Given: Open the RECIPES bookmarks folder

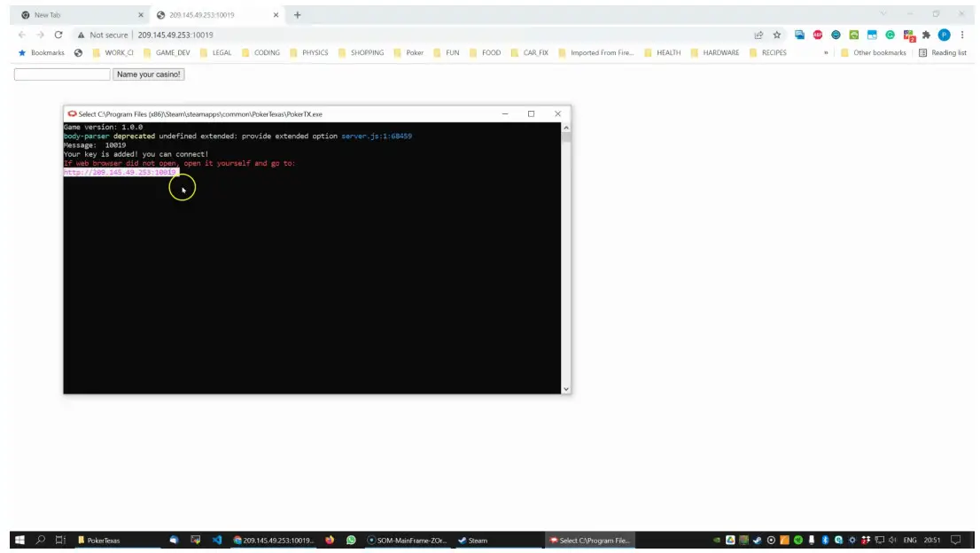Looking at the screenshot, I should coord(767,52).
